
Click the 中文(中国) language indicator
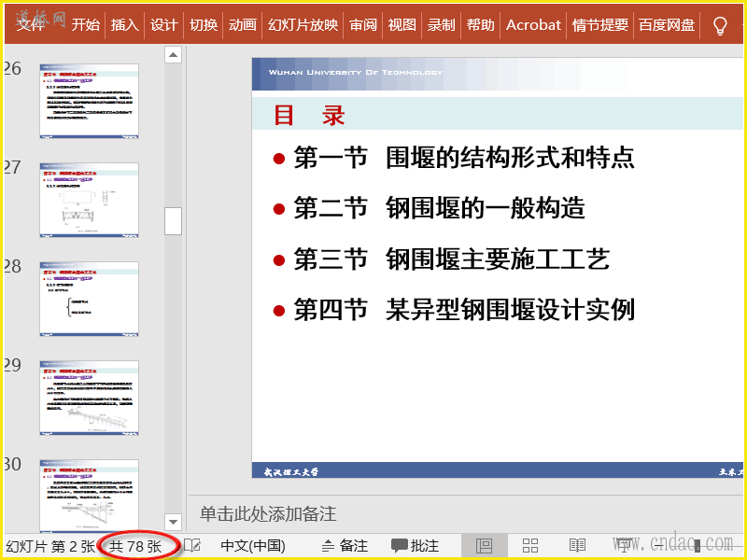(x=253, y=546)
